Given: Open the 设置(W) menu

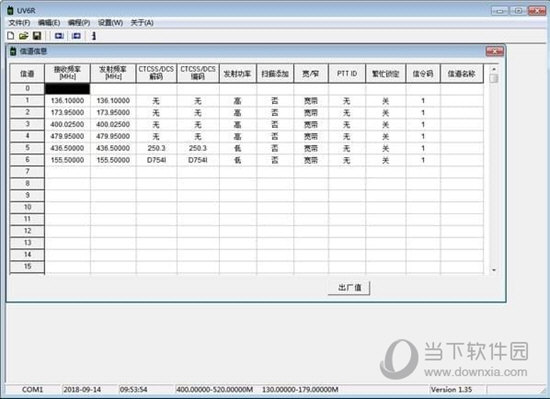Looking at the screenshot, I should [x=110, y=23].
